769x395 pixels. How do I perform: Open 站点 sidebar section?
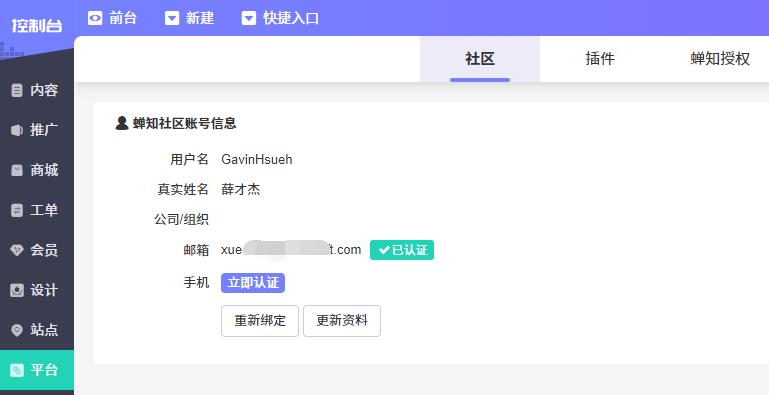coord(37,330)
